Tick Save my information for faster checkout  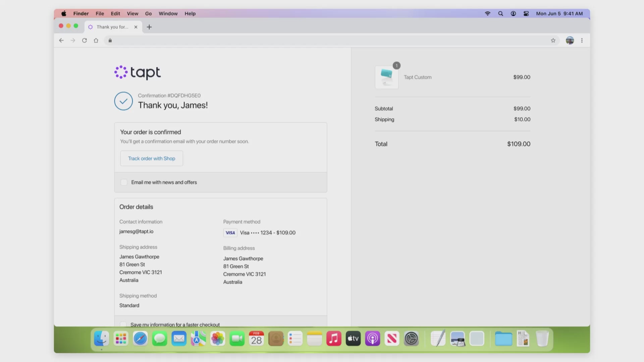click(123, 324)
